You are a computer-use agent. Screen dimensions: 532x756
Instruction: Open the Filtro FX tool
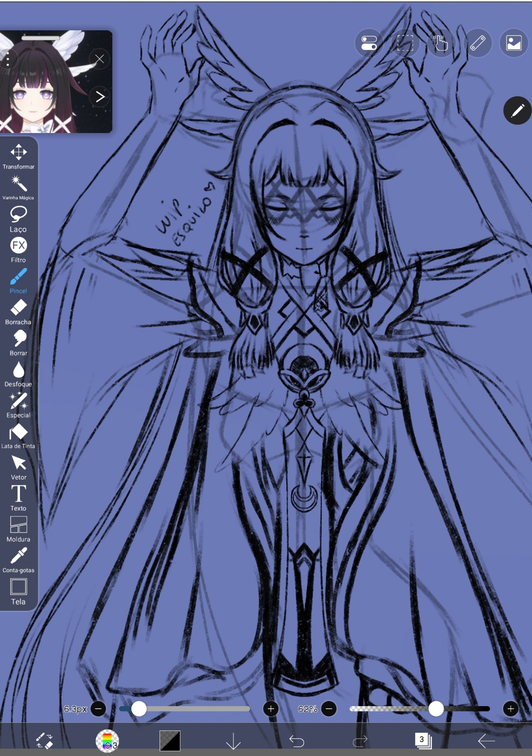pos(18,250)
